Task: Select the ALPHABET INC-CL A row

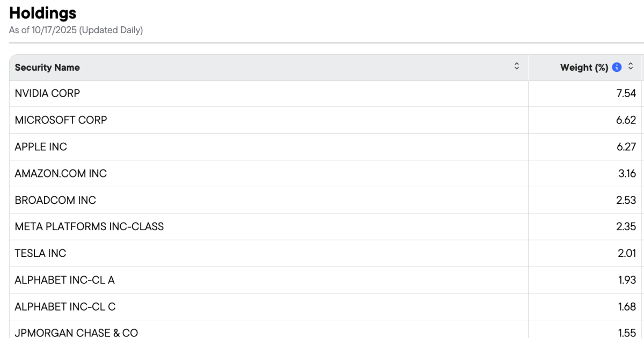Action: tap(64, 280)
